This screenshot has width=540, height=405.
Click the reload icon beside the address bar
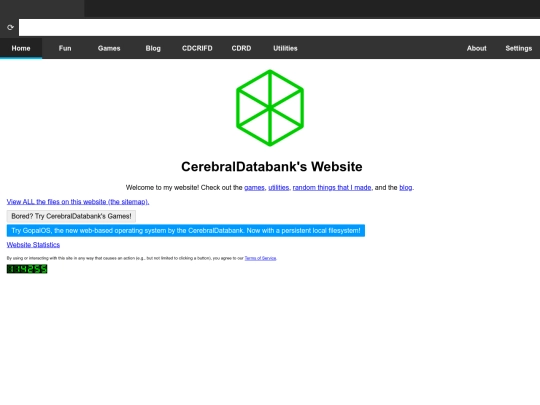coord(10,27)
